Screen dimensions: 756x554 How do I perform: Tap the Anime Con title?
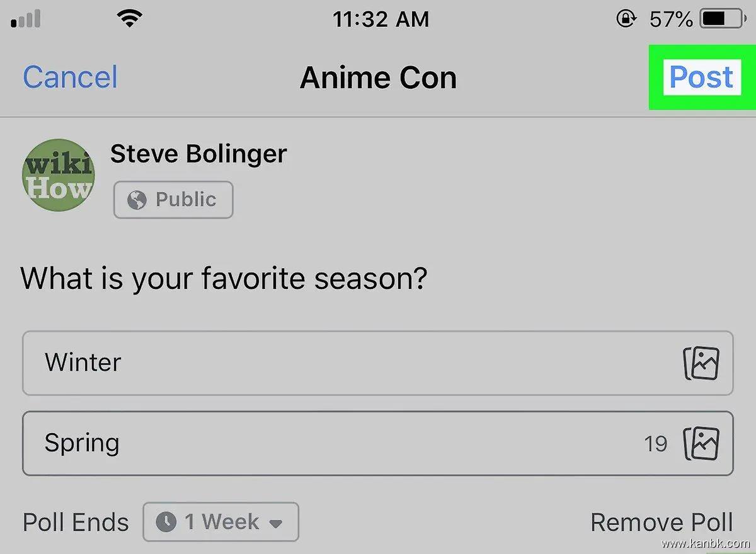point(378,78)
